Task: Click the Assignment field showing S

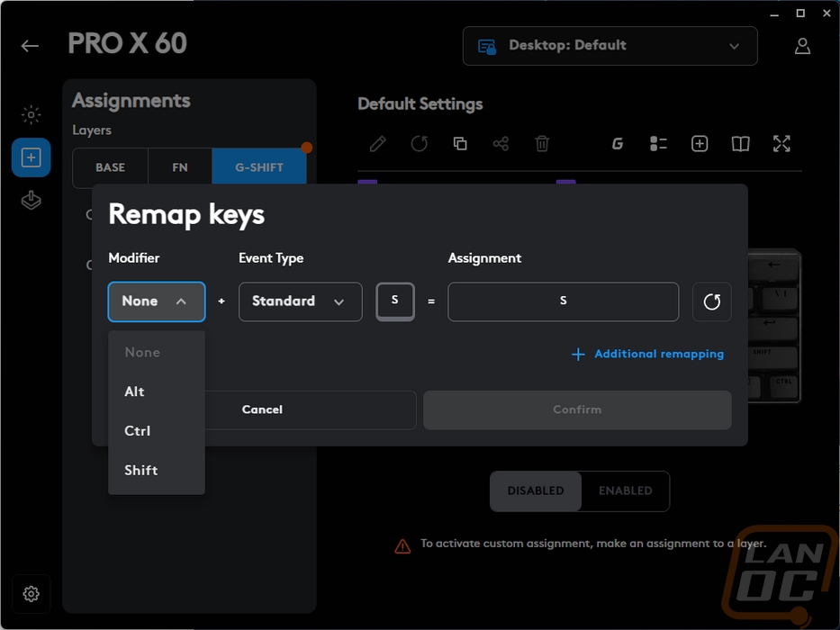Action: (x=564, y=301)
